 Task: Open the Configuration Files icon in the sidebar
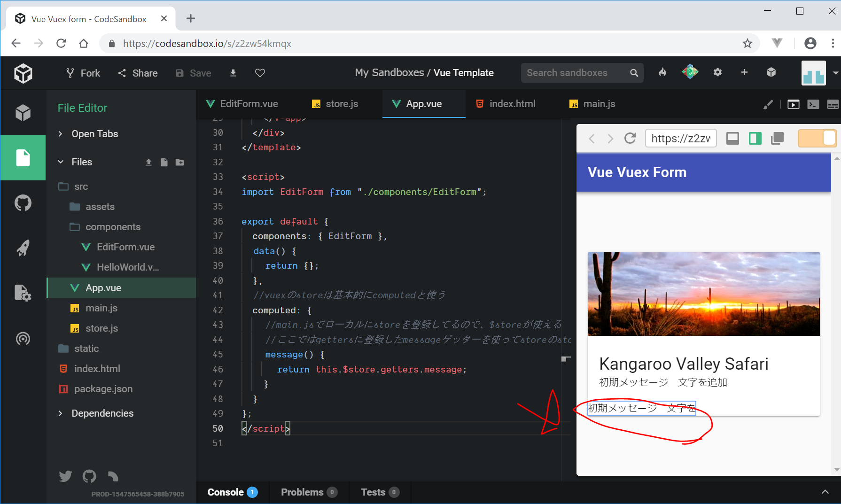(x=23, y=293)
